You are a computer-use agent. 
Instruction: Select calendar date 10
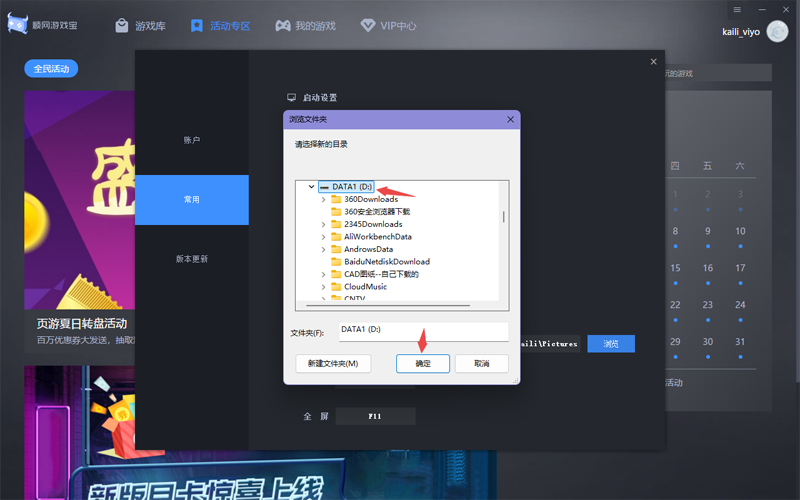coord(740,231)
